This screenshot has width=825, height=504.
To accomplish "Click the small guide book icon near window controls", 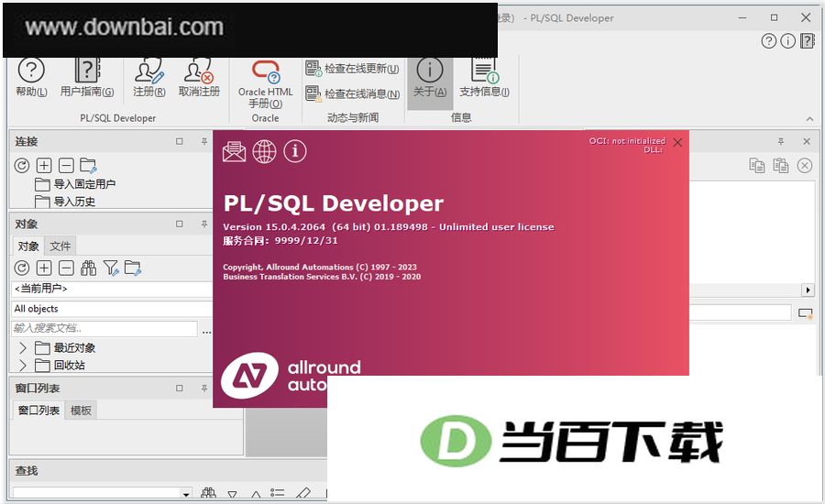I will pos(807,40).
